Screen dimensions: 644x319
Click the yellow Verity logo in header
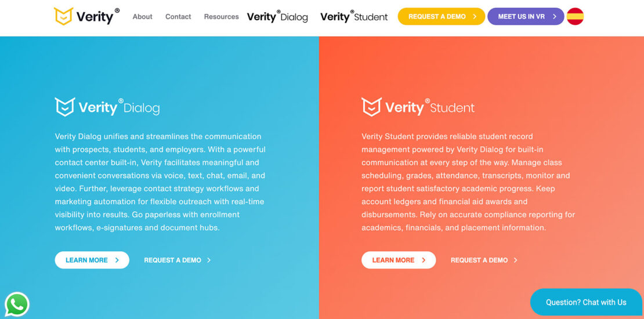click(86, 16)
